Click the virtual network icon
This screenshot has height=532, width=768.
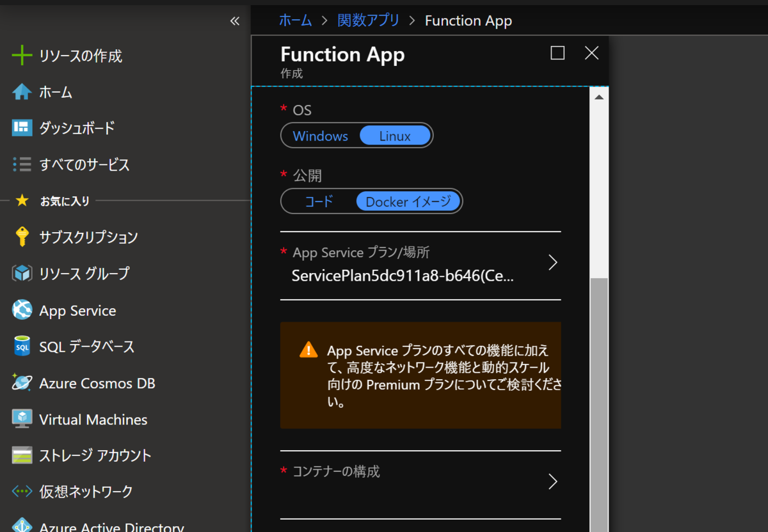tap(22, 492)
